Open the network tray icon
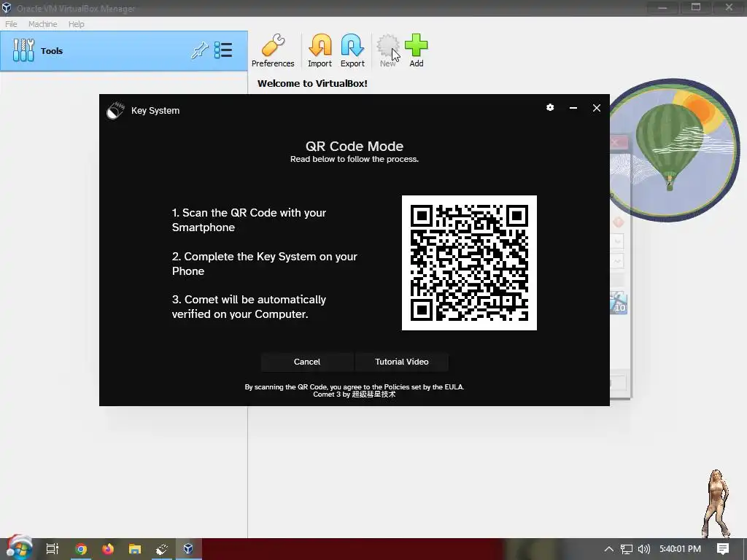Viewport: 747px width, 560px height. (x=627, y=549)
